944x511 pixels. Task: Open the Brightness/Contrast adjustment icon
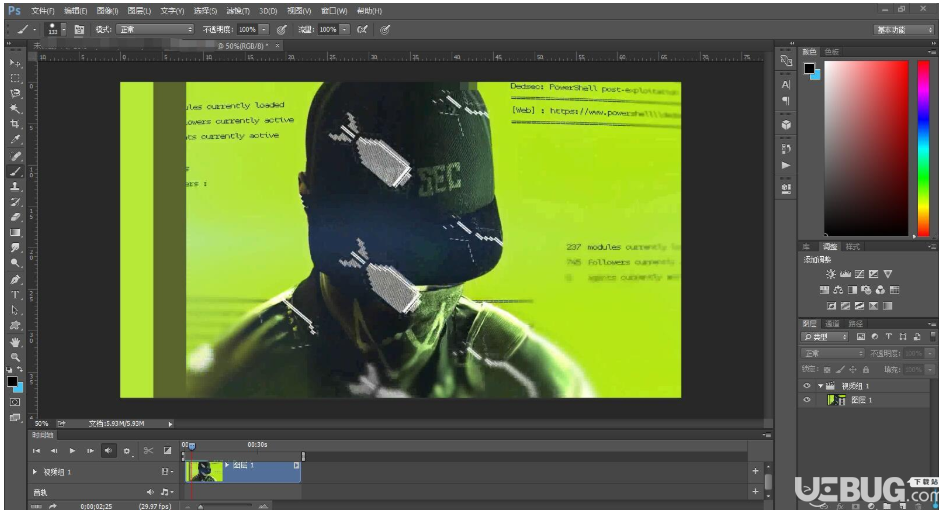point(831,274)
